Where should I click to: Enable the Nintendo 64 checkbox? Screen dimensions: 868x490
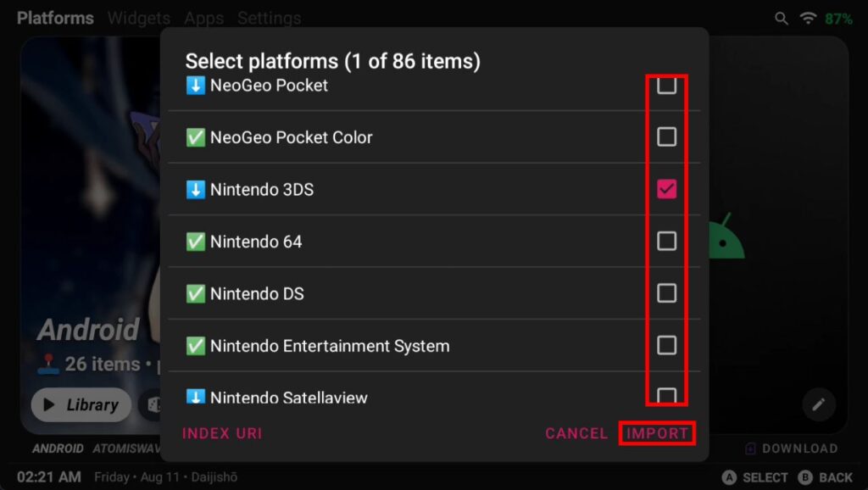point(667,242)
